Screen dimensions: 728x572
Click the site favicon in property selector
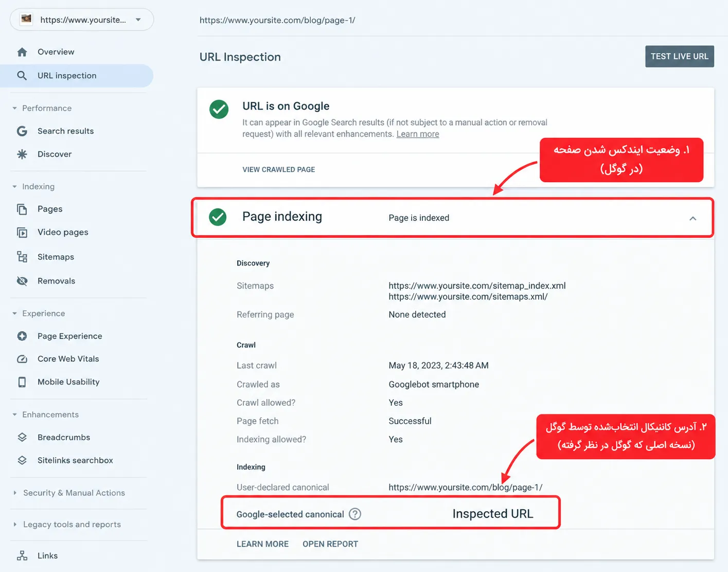(x=26, y=20)
